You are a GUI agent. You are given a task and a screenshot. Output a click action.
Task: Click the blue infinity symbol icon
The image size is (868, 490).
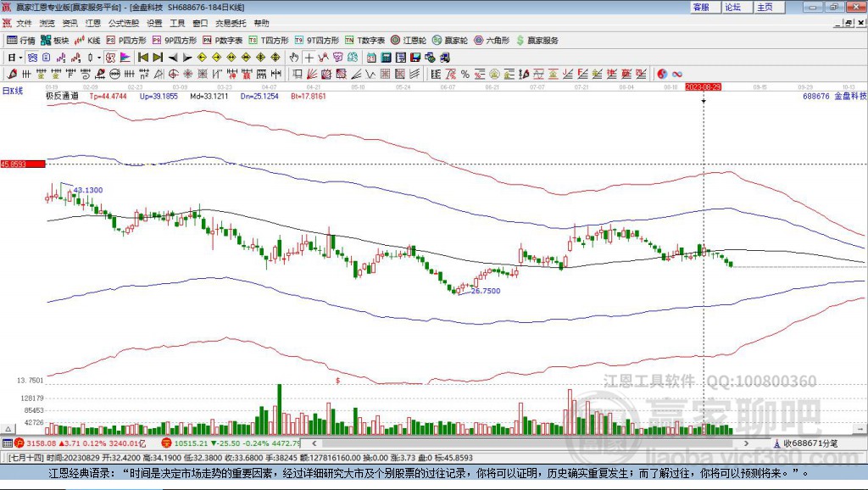[676, 75]
